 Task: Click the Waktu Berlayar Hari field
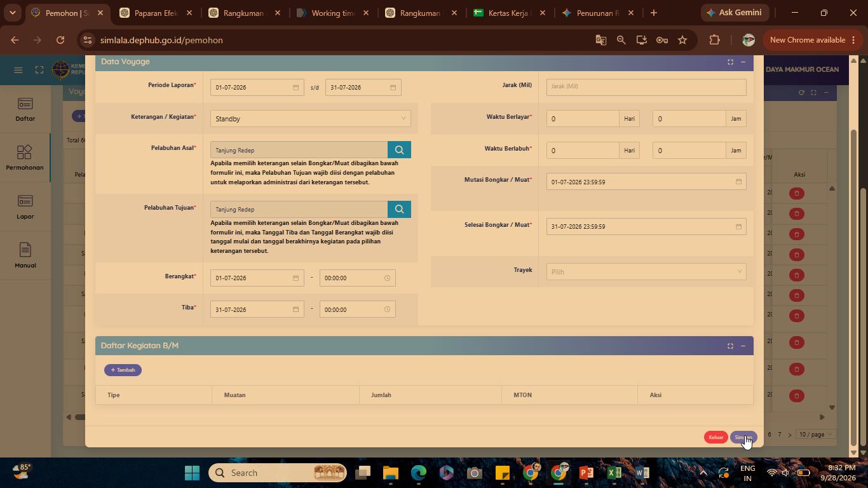[583, 119]
